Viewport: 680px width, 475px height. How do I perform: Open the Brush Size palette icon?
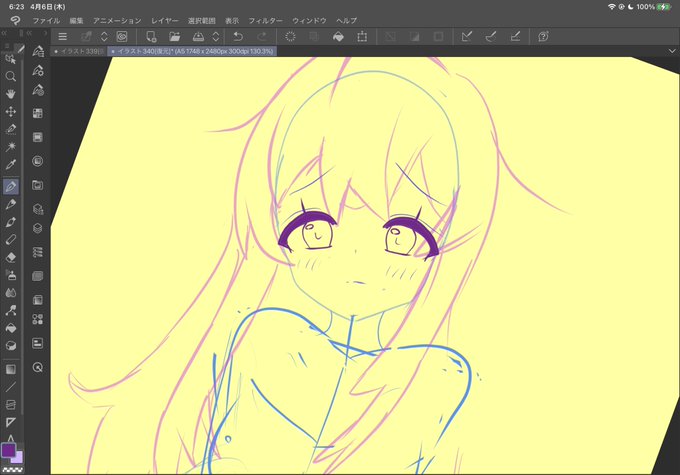(38, 90)
